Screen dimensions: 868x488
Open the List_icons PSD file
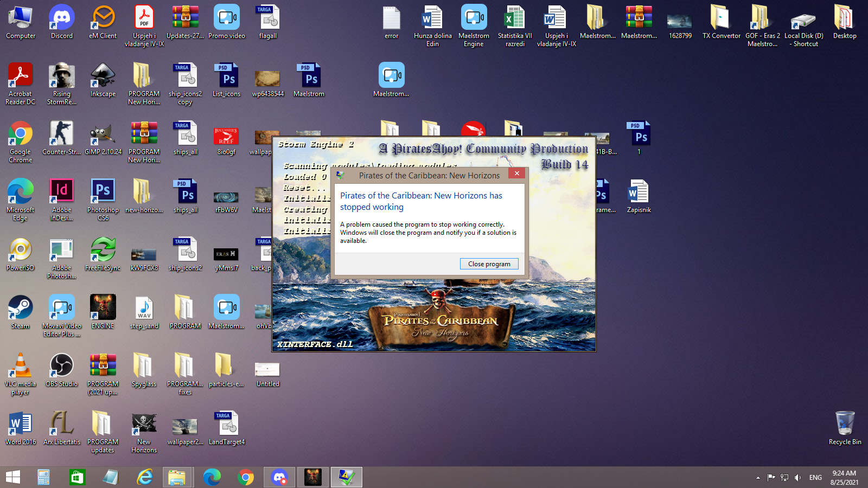pyautogui.click(x=227, y=80)
